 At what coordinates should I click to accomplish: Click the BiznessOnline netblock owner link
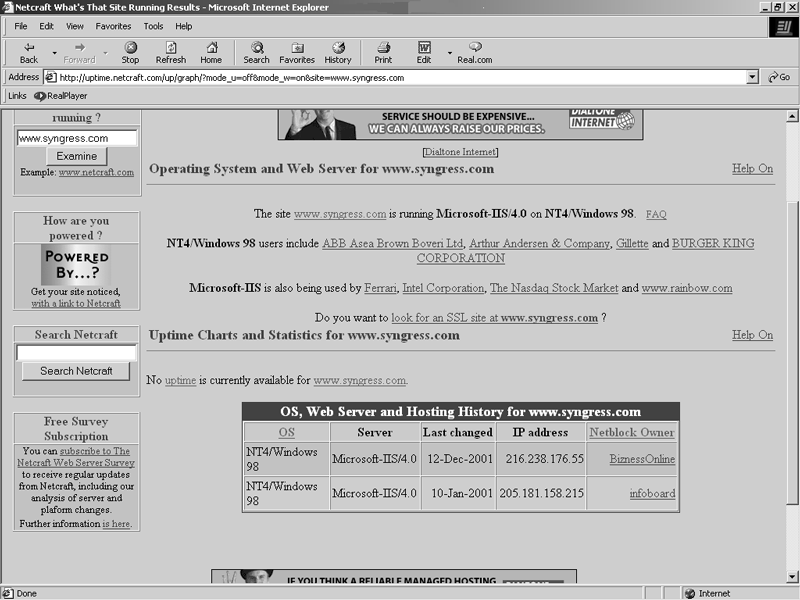642,459
